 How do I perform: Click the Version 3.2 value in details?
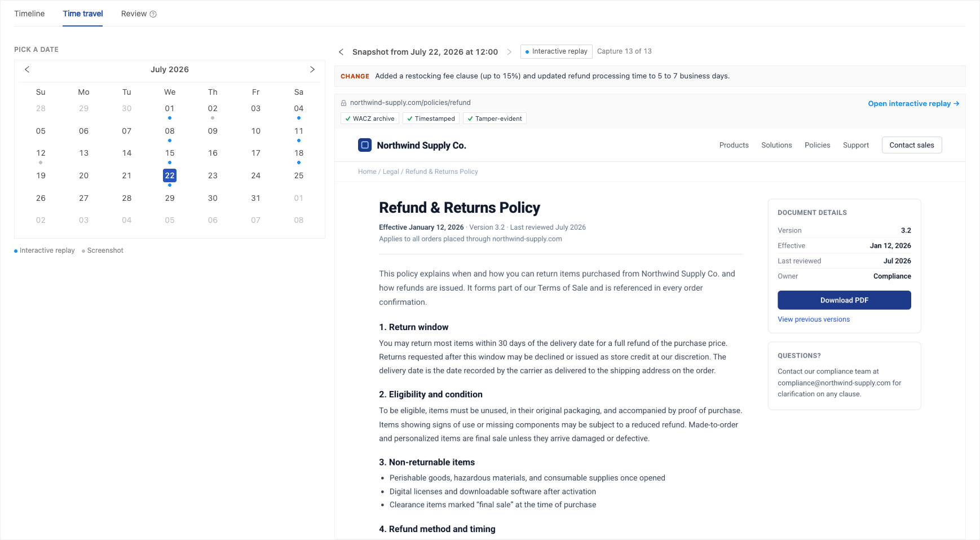906,230
